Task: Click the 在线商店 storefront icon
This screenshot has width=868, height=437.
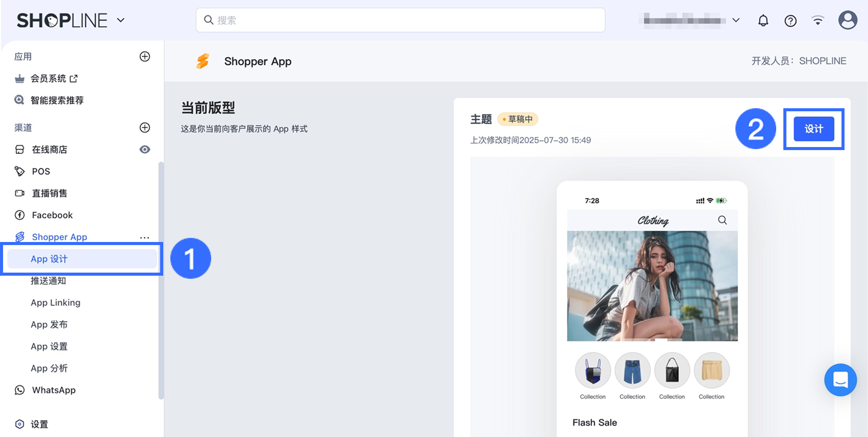Action: [19, 150]
